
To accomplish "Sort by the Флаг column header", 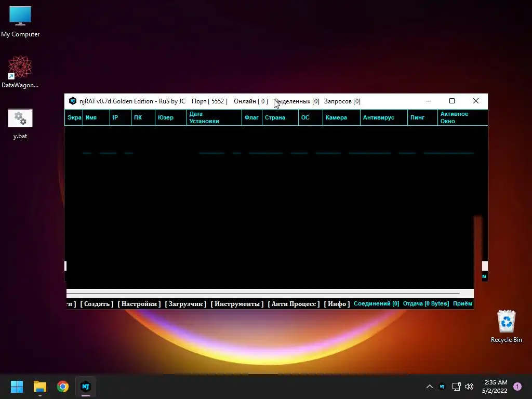I will pyautogui.click(x=252, y=117).
